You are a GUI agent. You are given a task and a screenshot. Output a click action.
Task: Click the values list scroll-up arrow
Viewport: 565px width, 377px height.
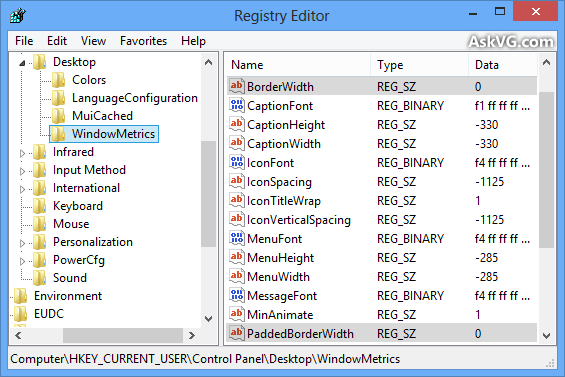(546, 62)
